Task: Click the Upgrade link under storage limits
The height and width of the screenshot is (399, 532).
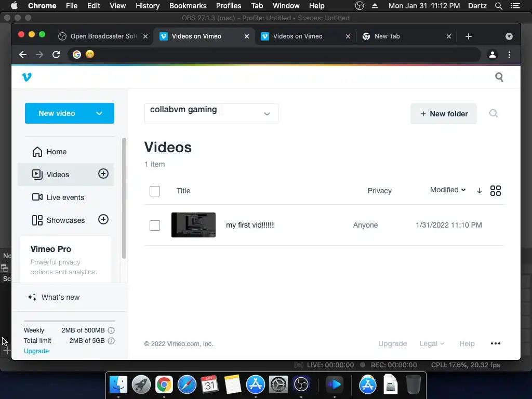Action: 36,351
